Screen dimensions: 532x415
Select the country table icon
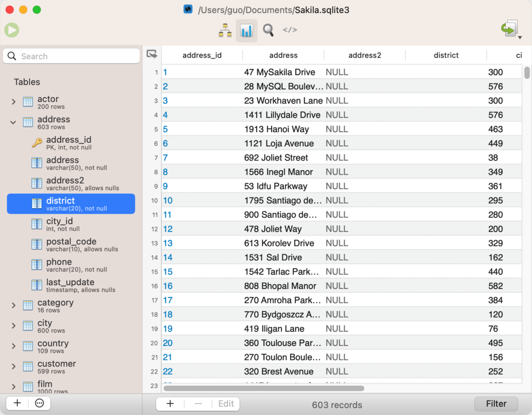click(28, 346)
